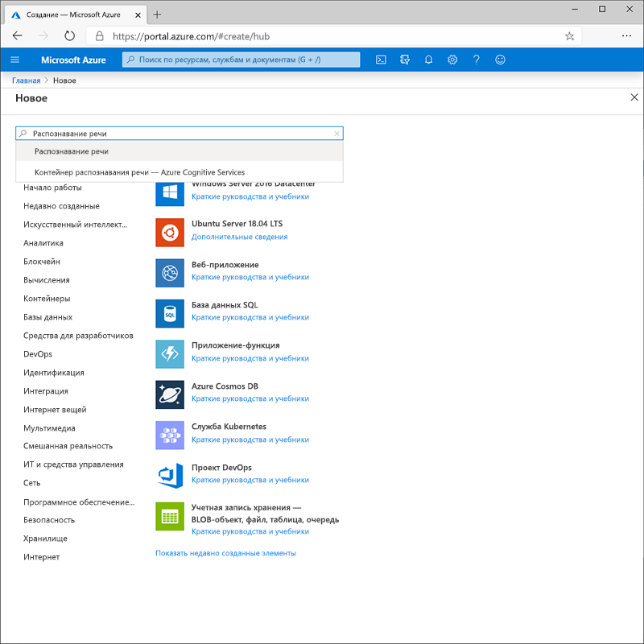644x644 pixels.
Task: Click the Microsoft Azure logo text
Action: pyautogui.click(x=73, y=60)
